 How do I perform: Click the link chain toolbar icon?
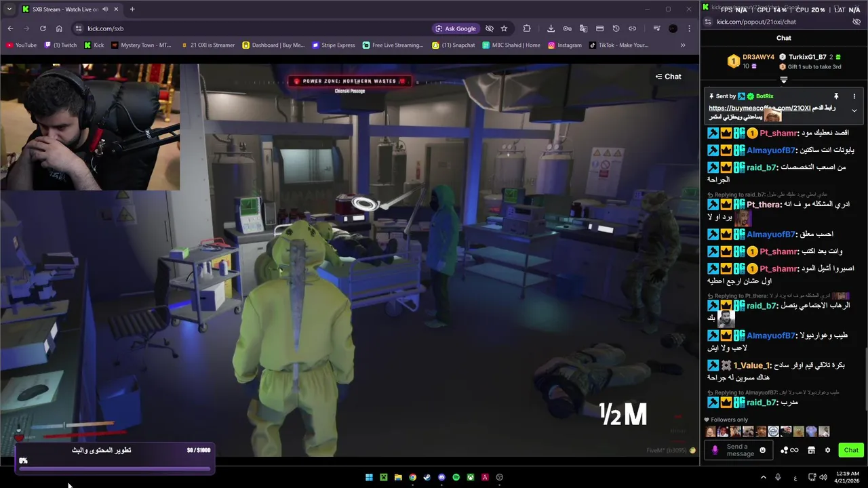coord(632,28)
